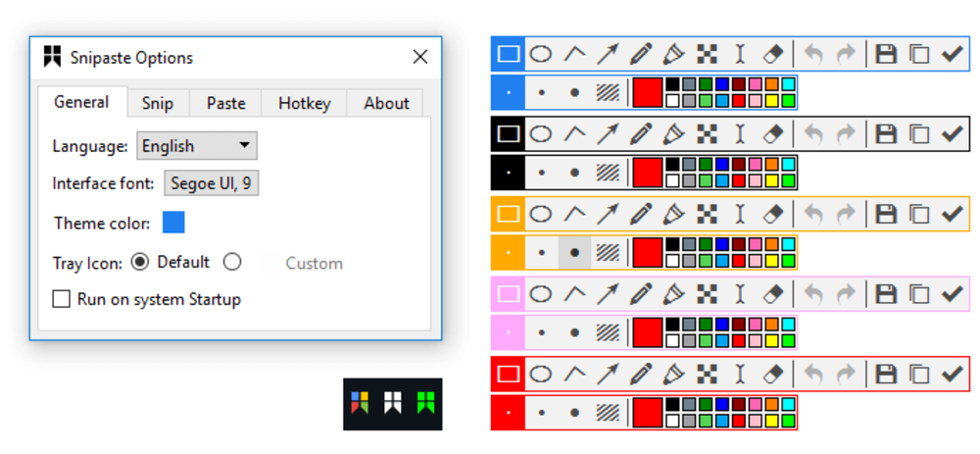Select the Polyline tool in black toolbar
Screen dimensions: 980x454
coord(574,133)
